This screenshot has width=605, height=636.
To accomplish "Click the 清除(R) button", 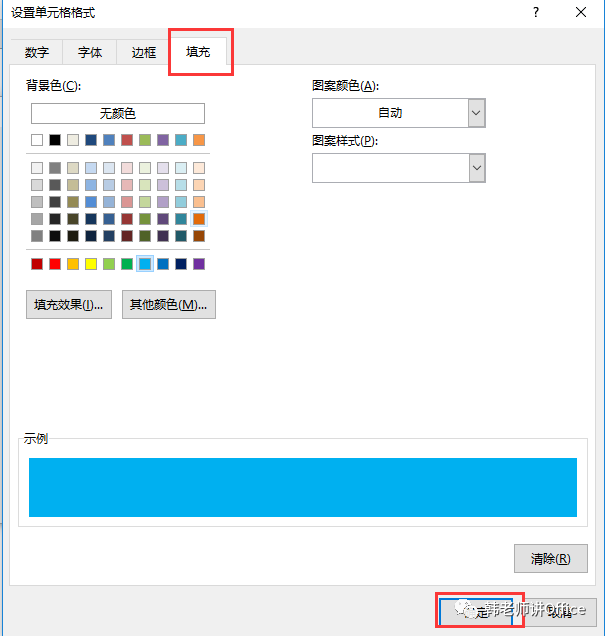I will [x=551, y=559].
